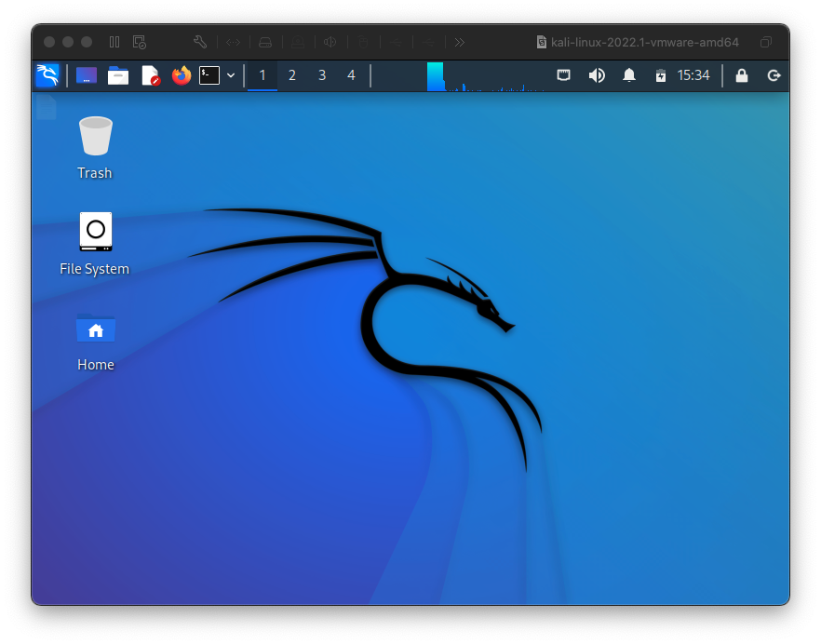The width and height of the screenshot is (821, 644).
Task: Select the Home folder desktop icon
Action: point(95,328)
